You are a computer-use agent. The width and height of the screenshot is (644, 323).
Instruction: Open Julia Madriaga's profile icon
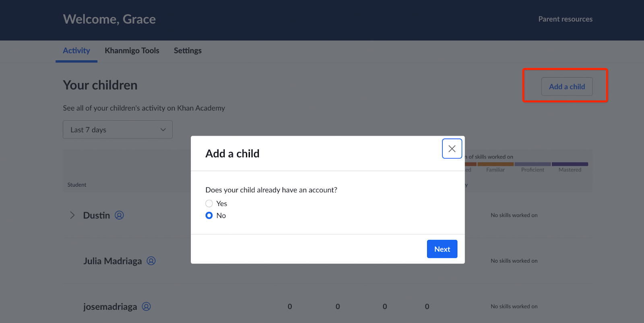(x=151, y=261)
